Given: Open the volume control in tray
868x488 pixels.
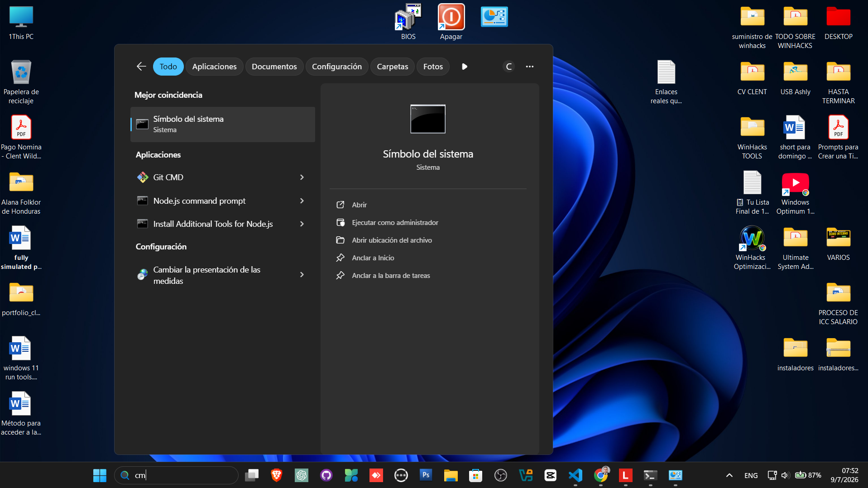Looking at the screenshot, I should click(x=785, y=475).
